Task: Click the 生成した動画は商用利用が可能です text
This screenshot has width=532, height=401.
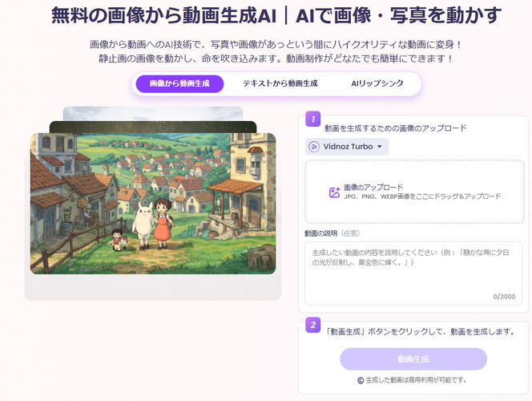Action: point(416,380)
